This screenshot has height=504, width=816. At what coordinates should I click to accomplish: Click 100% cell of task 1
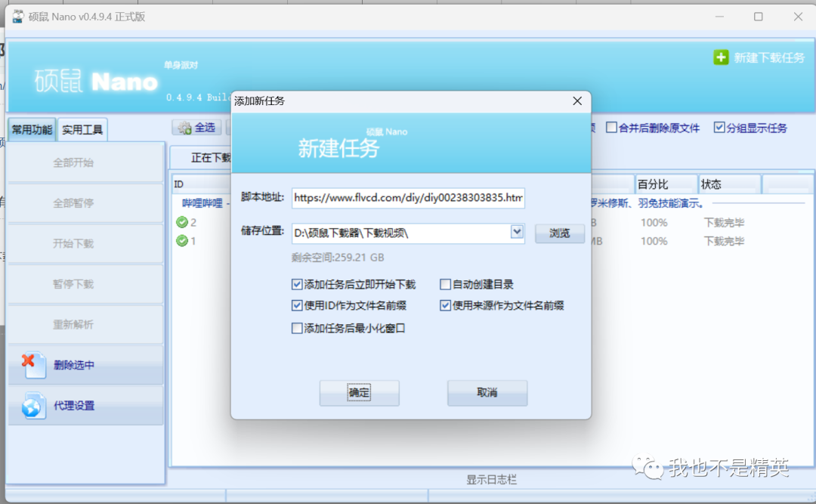654,241
